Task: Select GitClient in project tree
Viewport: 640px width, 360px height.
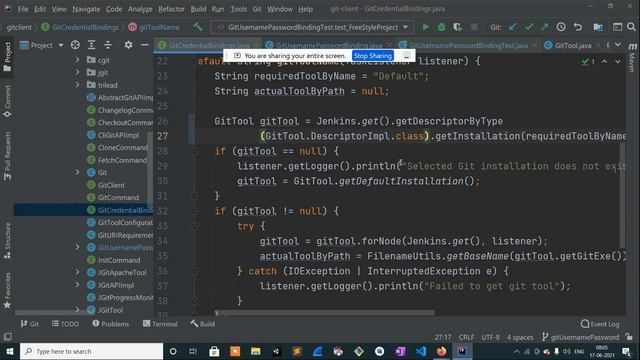Action: coord(111,185)
